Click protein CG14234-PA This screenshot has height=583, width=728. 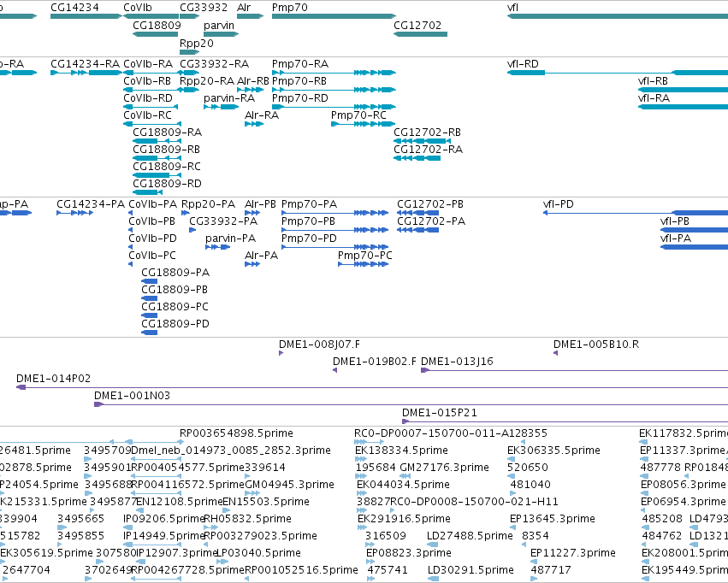point(74,213)
